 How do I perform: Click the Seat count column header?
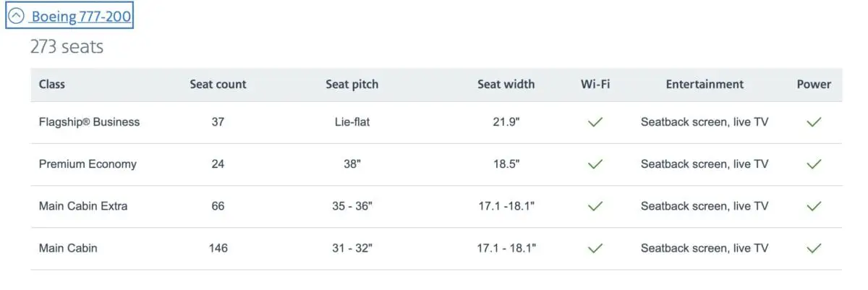coord(218,84)
